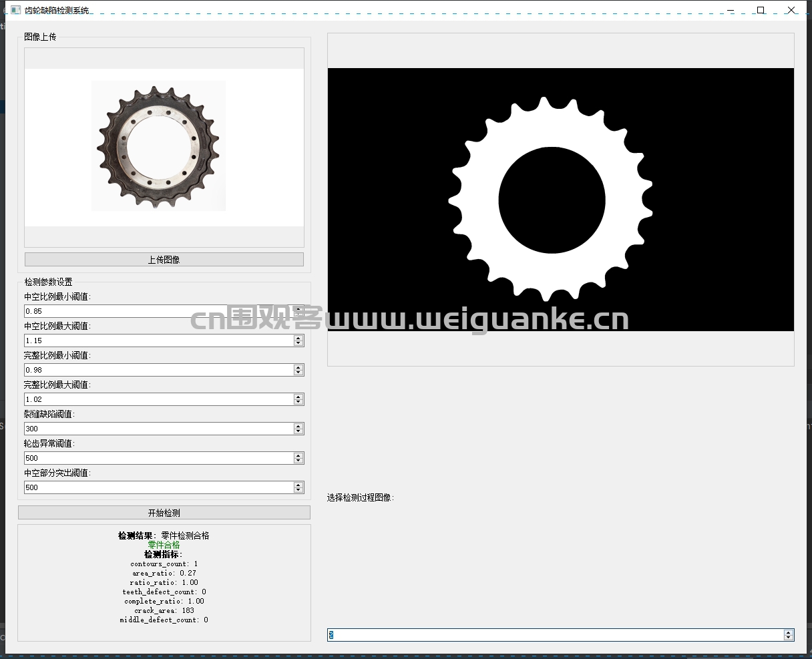Decrease the 中空比例最大阈值 value with down arrow
The height and width of the screenshot is (659, 812).
(298, 343)
